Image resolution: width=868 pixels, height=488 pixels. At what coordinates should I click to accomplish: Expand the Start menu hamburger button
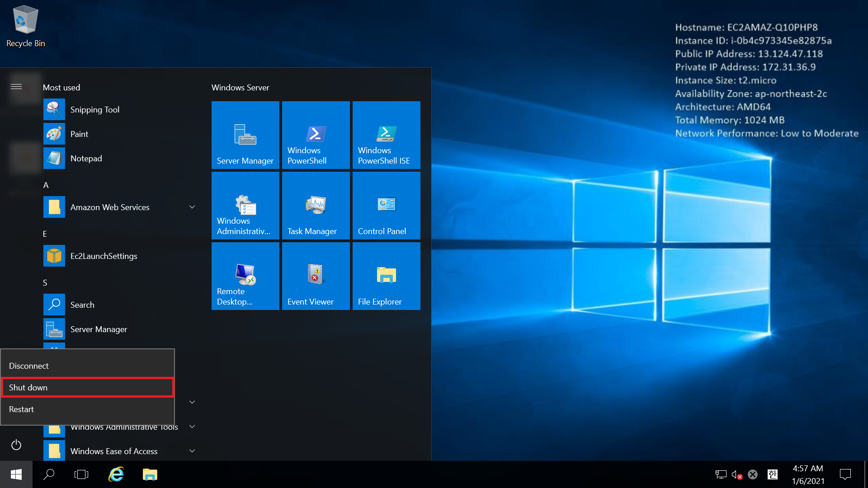click(x=16, y=87)
